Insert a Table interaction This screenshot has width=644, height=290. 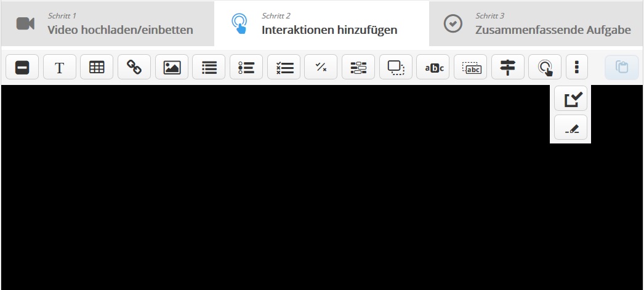[x=97, y=67]
